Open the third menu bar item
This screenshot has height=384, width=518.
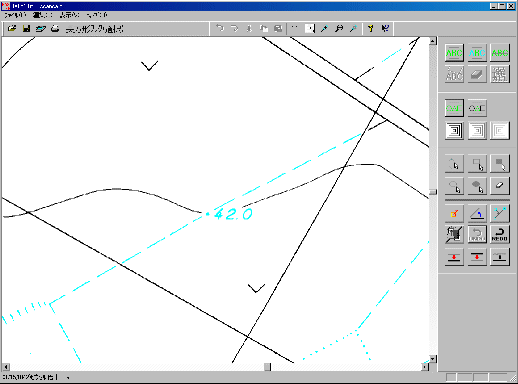tap(69, 15)
